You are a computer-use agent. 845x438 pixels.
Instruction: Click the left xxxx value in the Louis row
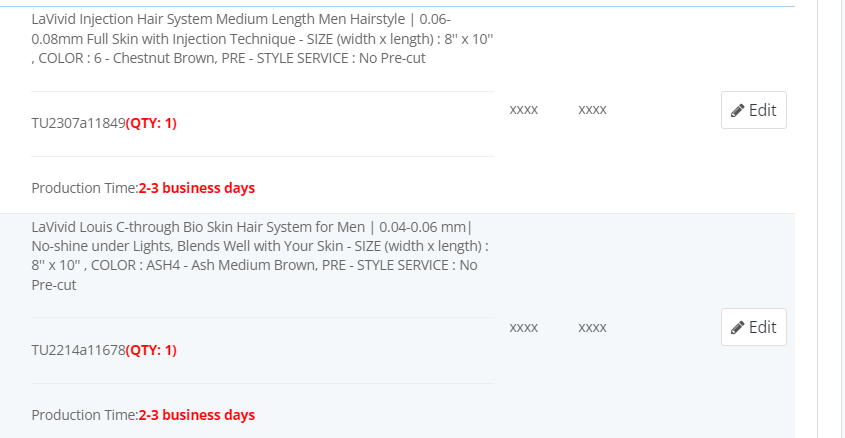click(x=524, y=327)
